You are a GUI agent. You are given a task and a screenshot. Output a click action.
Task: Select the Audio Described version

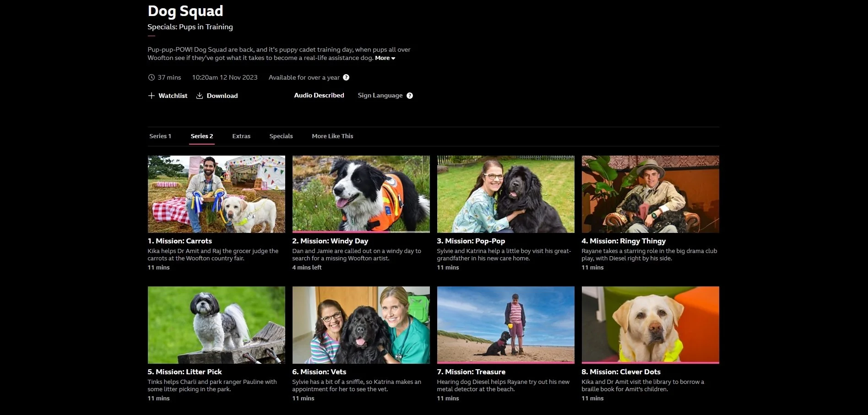point(319,95)
